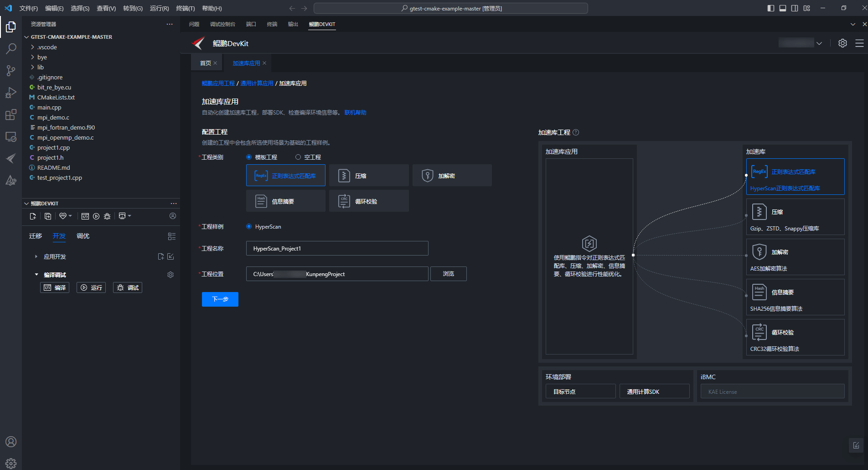Click the 浏览 browse button
Viewport: 868px width, 470px height.
click(x=449, y=274)
